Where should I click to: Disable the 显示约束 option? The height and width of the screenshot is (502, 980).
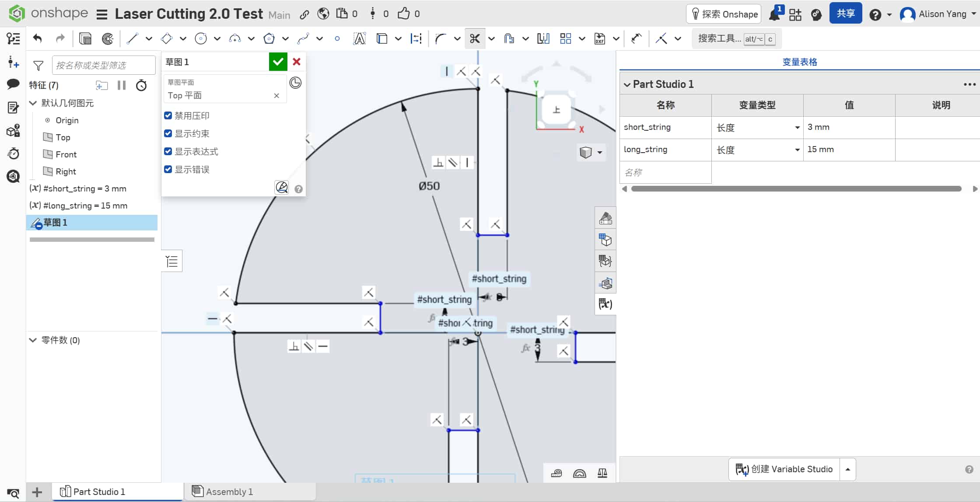click(x=168, y=133)
